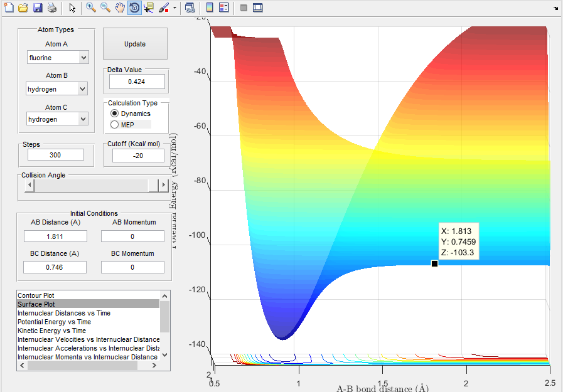Toggle the Rotate 3D tool
The width and height of the screenshot is (563, 392).
[x=134, y=8]
